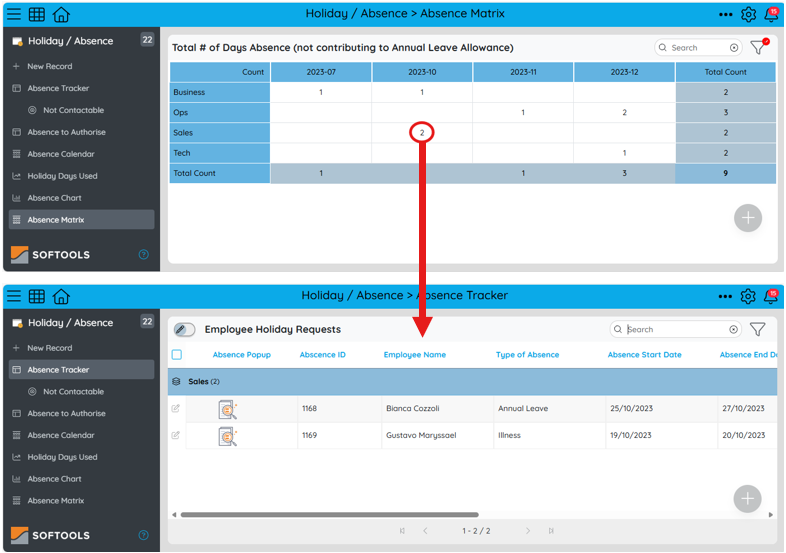Toggle the switch beside Employee Holiday Requests
Viewport: 786px width, 553px height.
pyautogui.click(x=185, y=329)
